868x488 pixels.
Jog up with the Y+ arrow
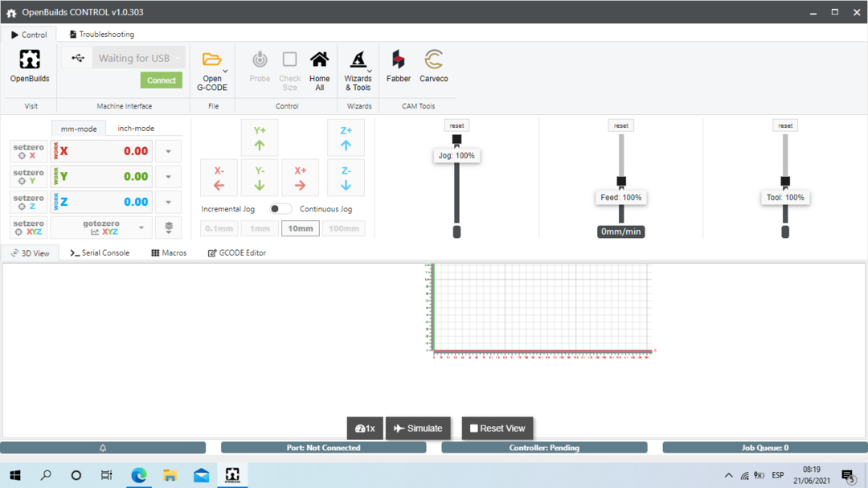[x=260, y=137]
